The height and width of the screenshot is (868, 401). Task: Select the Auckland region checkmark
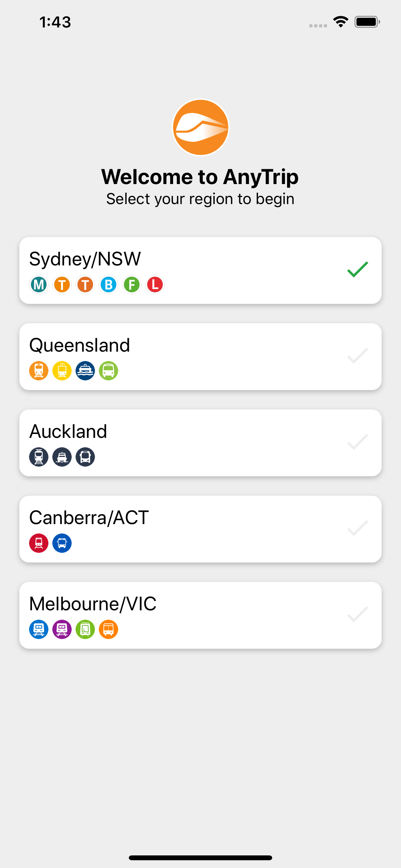point(357,442)
